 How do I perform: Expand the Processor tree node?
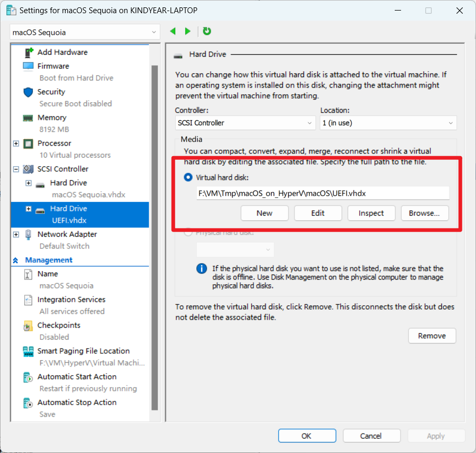[16, 143]
